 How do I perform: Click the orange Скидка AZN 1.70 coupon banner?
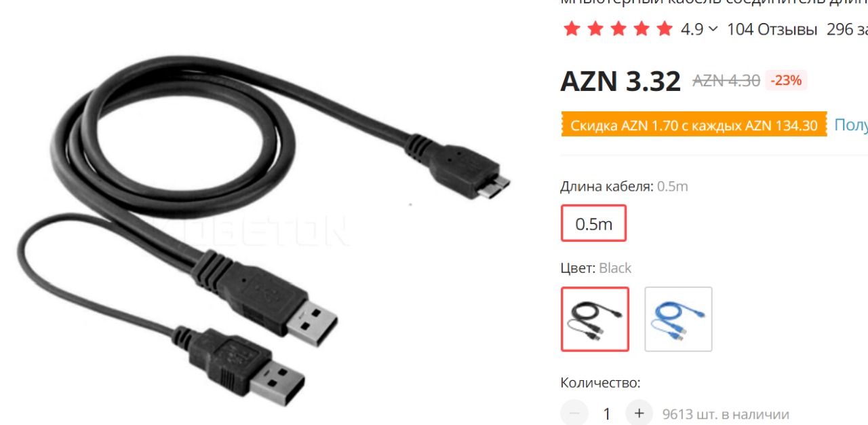pyautogui.click(x=694, y=125)
